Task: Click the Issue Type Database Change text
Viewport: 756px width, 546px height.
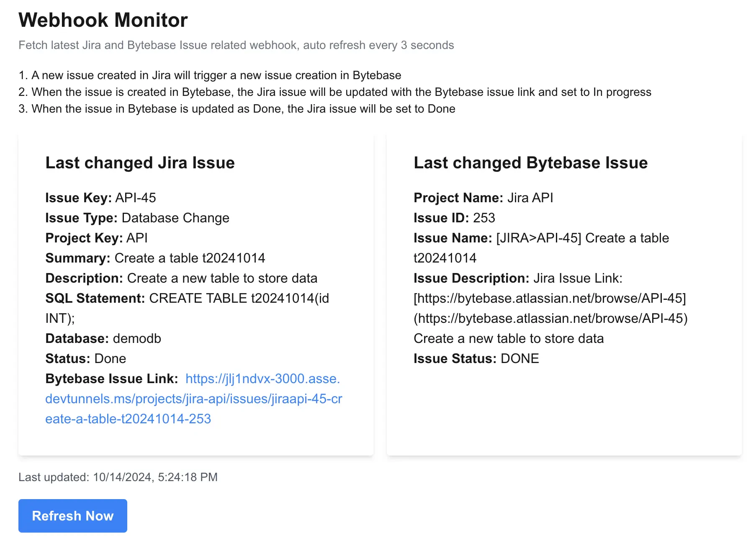Action: click(x=137, y=218)
